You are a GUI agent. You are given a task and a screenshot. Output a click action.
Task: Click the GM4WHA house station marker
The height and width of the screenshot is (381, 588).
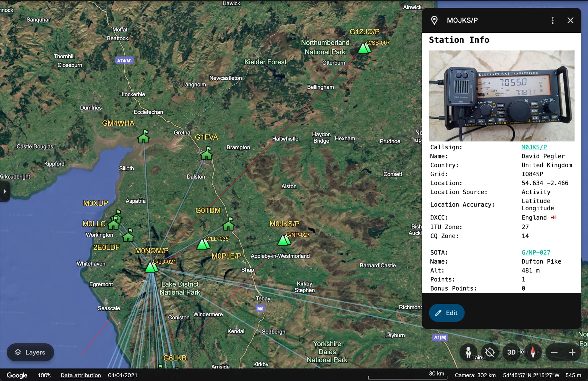pyautogui.click(x=143, y=137)
